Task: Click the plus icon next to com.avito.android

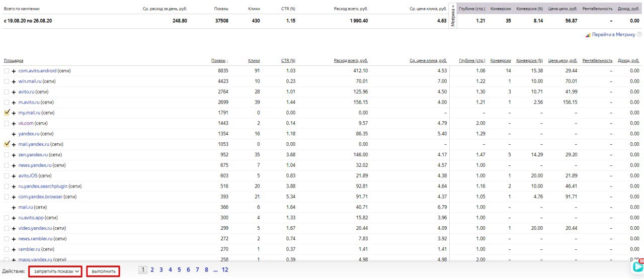Action: pyautogui.click(x=14, y=71)
